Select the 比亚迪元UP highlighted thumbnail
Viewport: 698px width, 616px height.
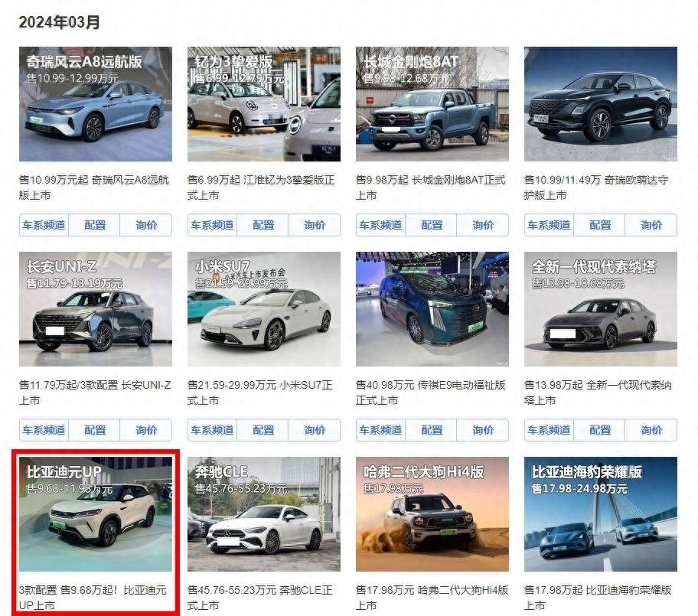tap(95, 514)
